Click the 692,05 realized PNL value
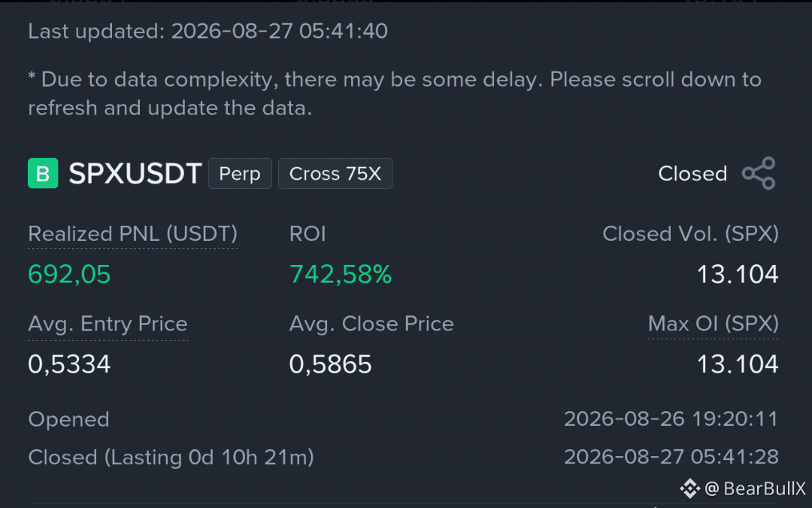Image resolution: width=812 pixels, height=508 pixels. (69, 274)
